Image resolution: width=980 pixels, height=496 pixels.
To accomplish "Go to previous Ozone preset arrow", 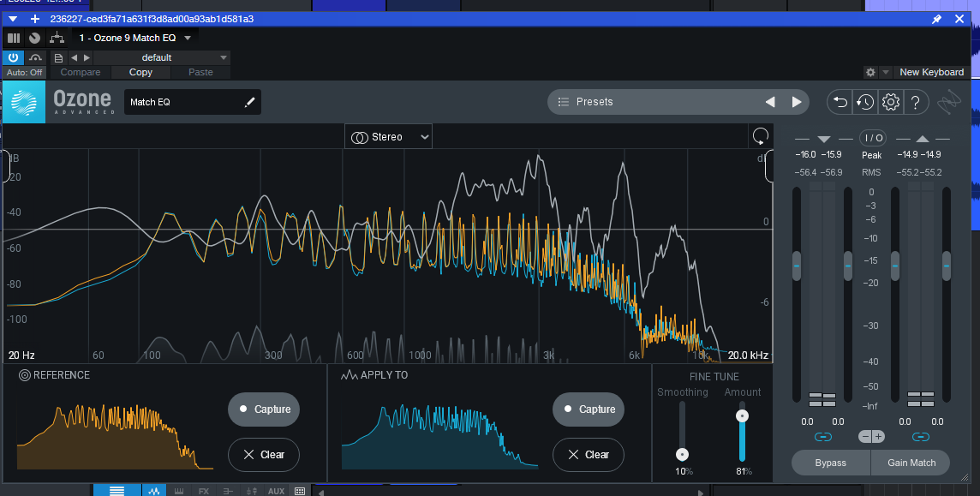I will (x=770, y=102).
